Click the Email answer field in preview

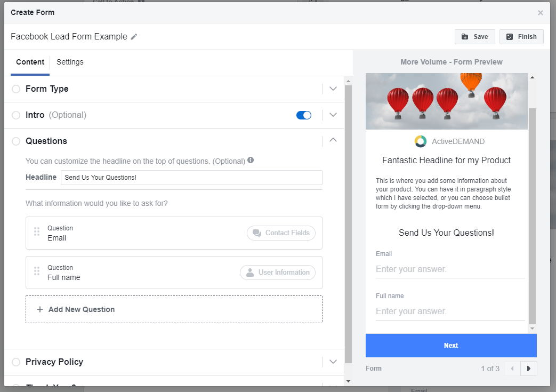point(450,269)
